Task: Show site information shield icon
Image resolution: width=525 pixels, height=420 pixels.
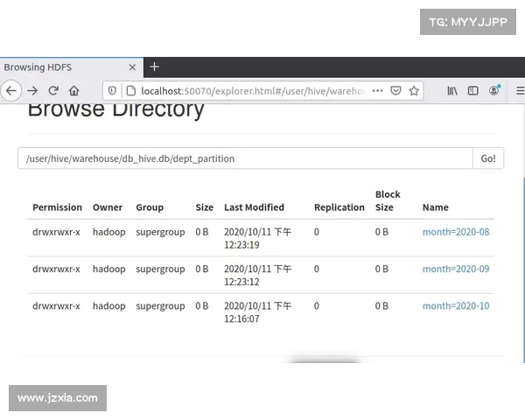Action: click(x=111, y=90)
